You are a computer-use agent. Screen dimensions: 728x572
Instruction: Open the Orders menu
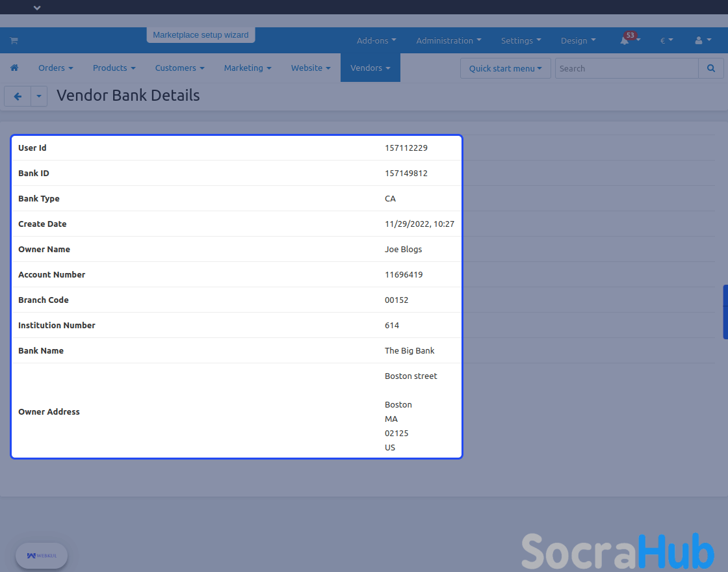pos(55,68)
